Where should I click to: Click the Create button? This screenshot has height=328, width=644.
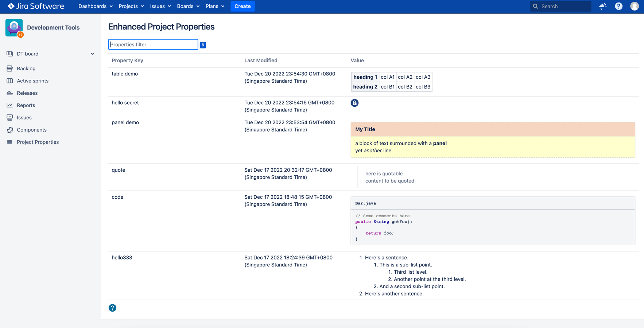click(243, 6)
